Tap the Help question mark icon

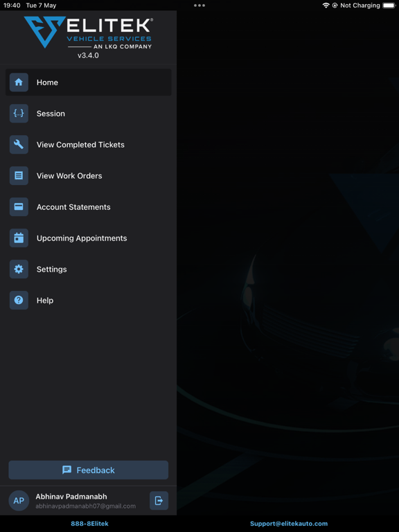pos(19,300)
